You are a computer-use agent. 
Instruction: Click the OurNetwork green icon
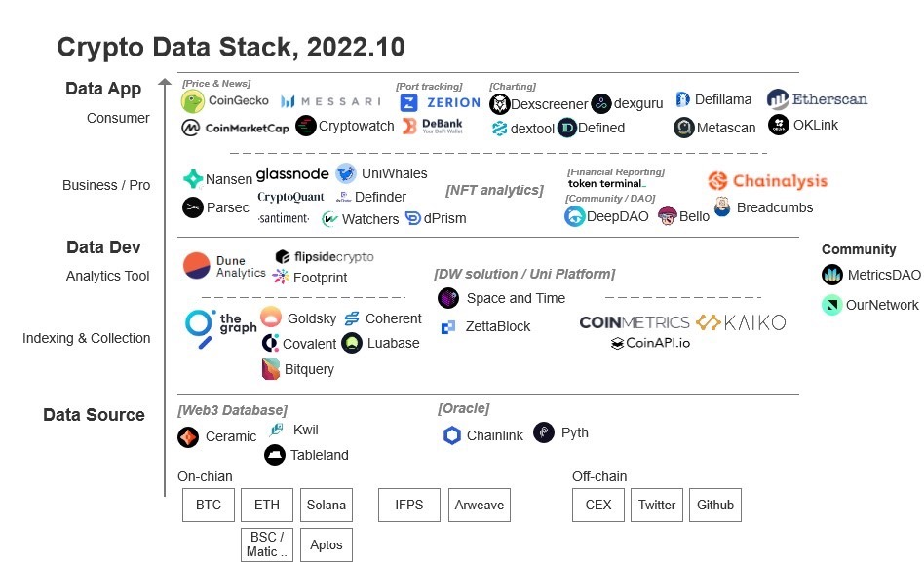pyautogui.click(x=831, y=305)
